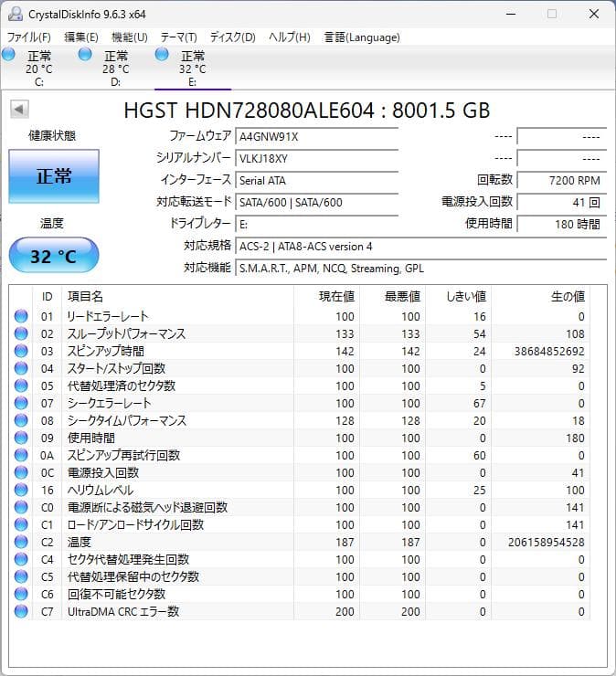Viewport: 616px width, 676px height.
Task: Open the ファイル(F) menu
Action: 28,37
